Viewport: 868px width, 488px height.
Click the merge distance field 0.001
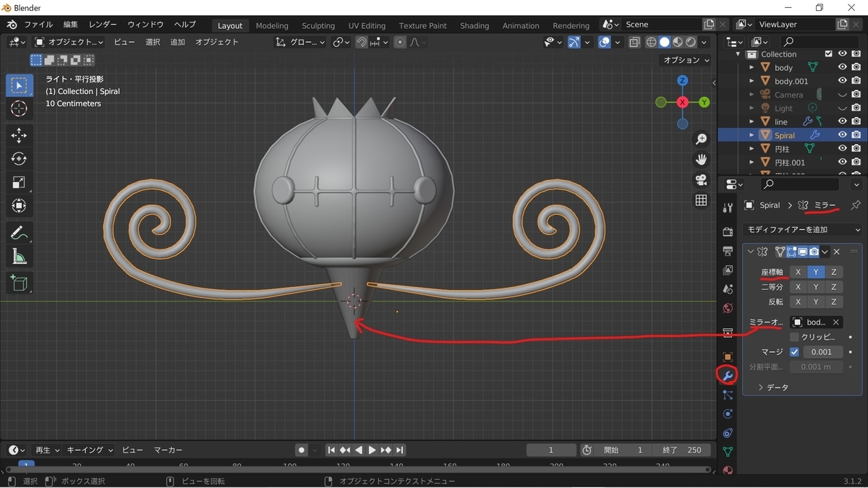[x=822, y=352]
